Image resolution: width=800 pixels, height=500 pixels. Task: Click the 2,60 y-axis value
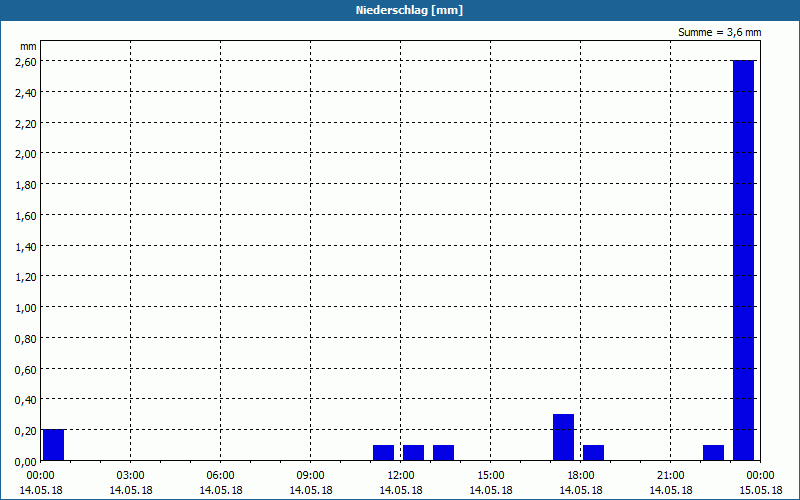point(28,62)
